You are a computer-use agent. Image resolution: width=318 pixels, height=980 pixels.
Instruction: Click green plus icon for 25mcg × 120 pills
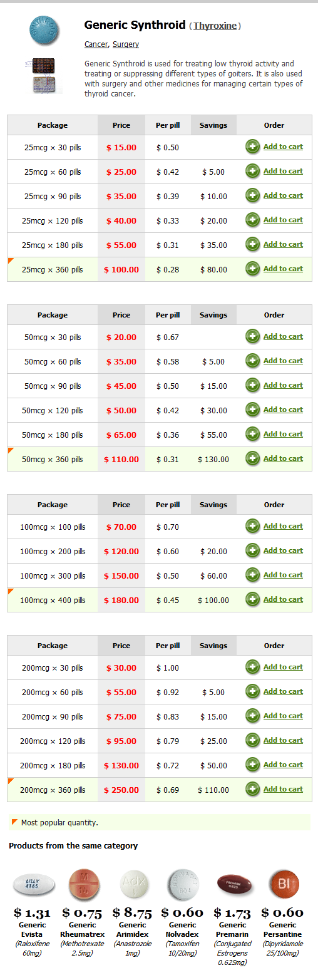(x=253, y=220)
